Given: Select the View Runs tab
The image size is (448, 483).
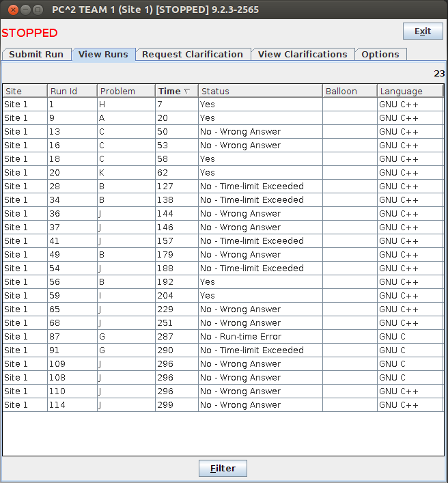Looking at the screenshot, I should click(x=103, y=55).
